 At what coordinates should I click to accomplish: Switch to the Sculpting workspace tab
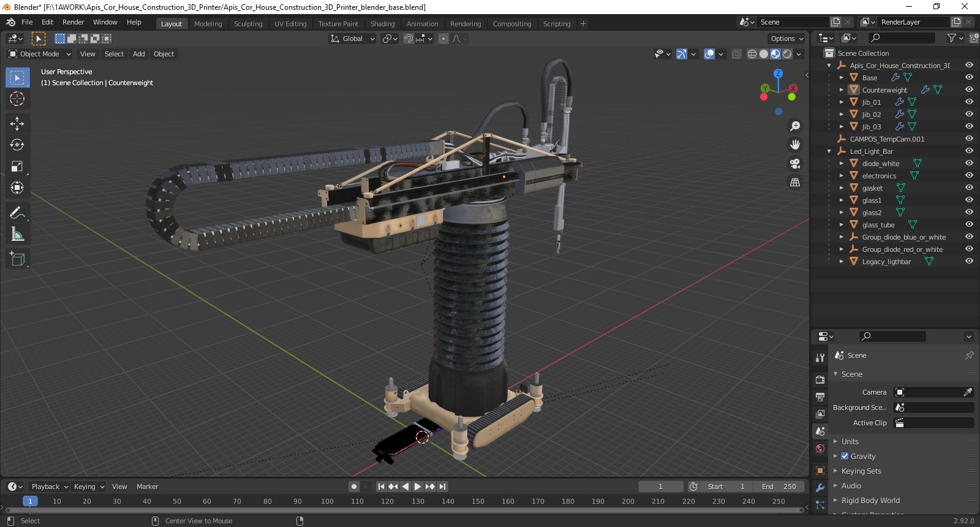(x=248, y=24)
